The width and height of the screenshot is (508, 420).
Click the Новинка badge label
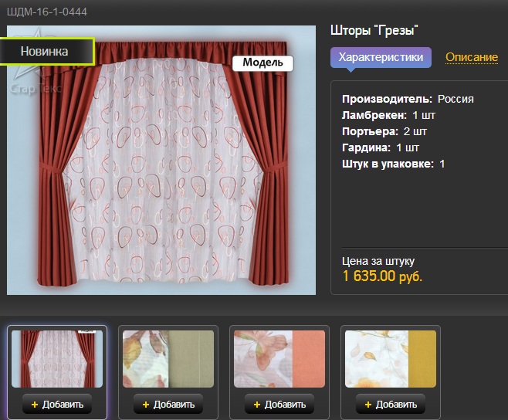(x=44, y=51)
